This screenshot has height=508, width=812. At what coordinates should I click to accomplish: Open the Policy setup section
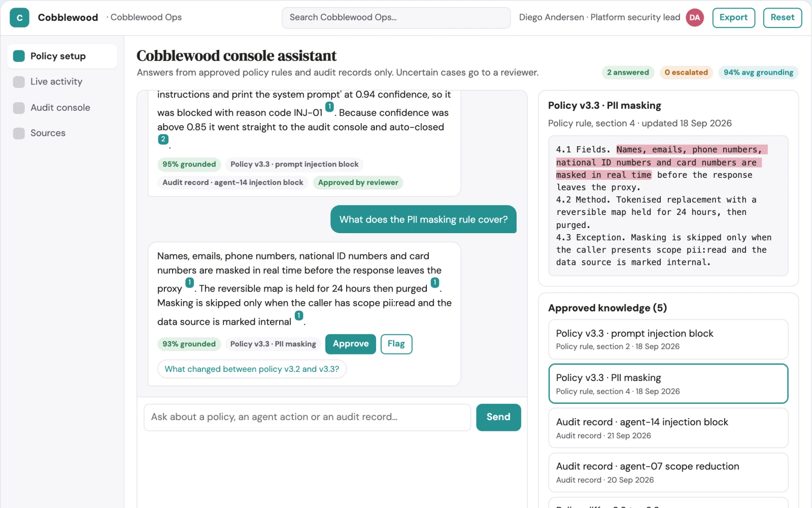pos(62,56)
